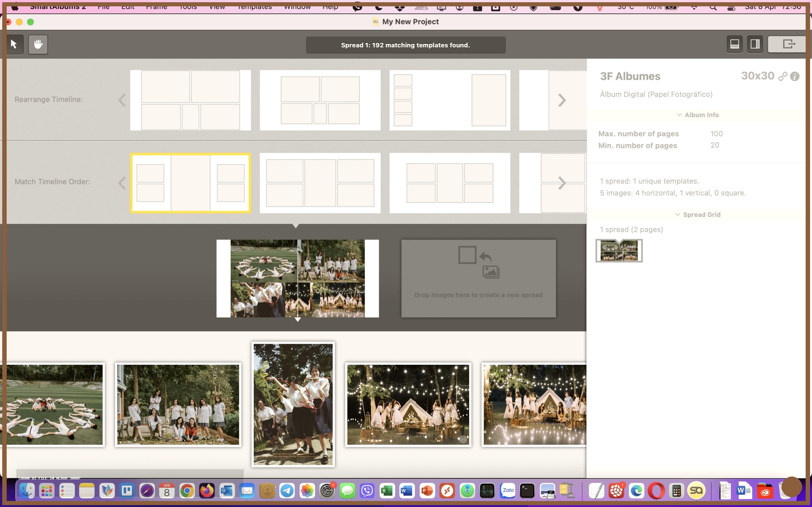Click the Spread 1 matching templates banner
This screenshot has height=507, width=812.
(x=405, y=45)
